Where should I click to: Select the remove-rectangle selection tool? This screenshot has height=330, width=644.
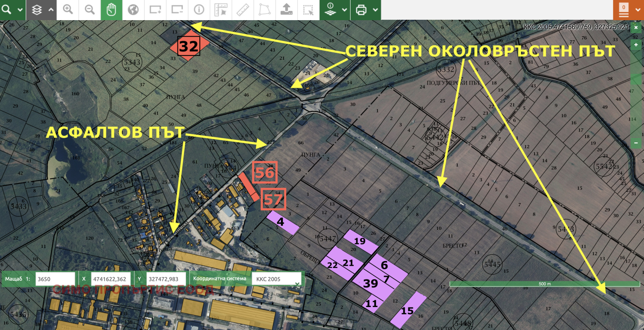tap(177, 10)
